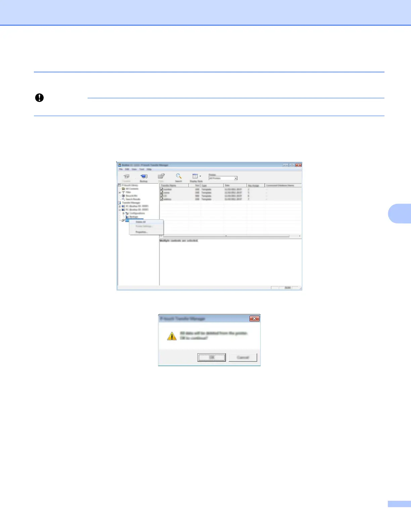Close the confirmation dialog with X
The height and width of the screenshot is (532, 411).
click(x=255, y=318)
